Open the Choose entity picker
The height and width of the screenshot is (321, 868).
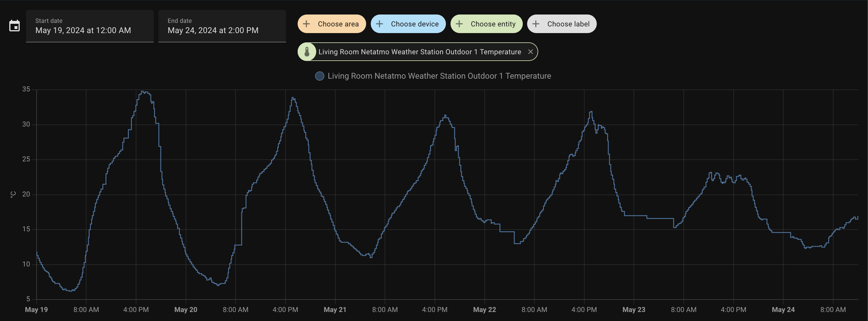[x=493, y=24]
